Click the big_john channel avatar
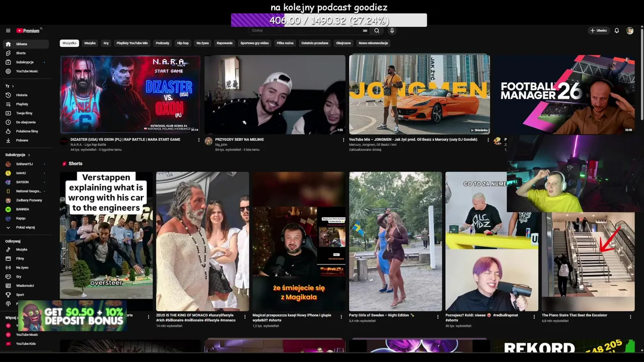Viewport: 644px width, 362px height. [x=208, y=141]
